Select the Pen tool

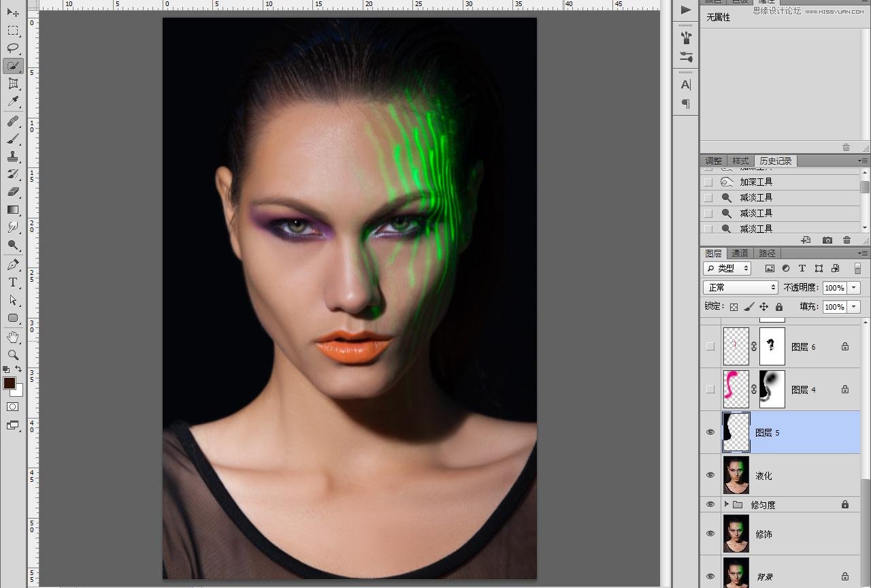click(13, 265)
